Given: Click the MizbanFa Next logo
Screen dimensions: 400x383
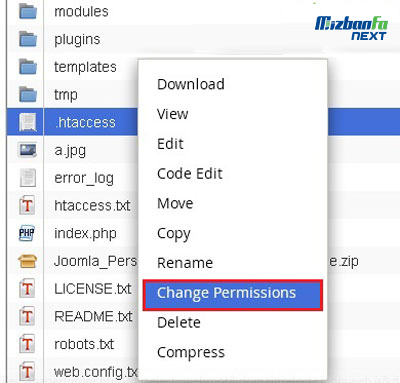Looking at the screenshot, I should (351, 28).
